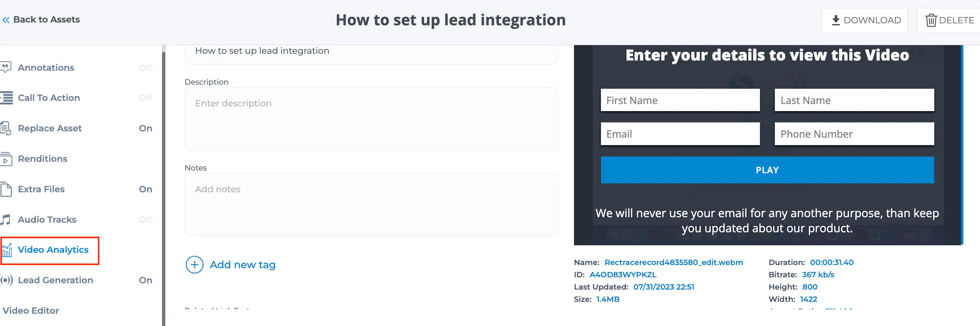Click the Video Analytics chart icon
The width and height of the screenshot is (980, 326).
7,250
